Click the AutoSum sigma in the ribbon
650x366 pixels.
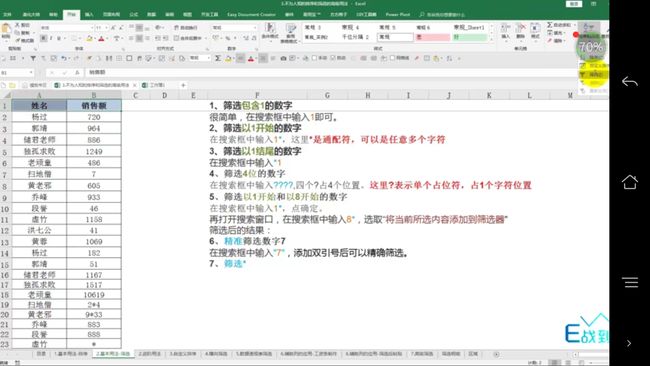click(x=550, y=25)
